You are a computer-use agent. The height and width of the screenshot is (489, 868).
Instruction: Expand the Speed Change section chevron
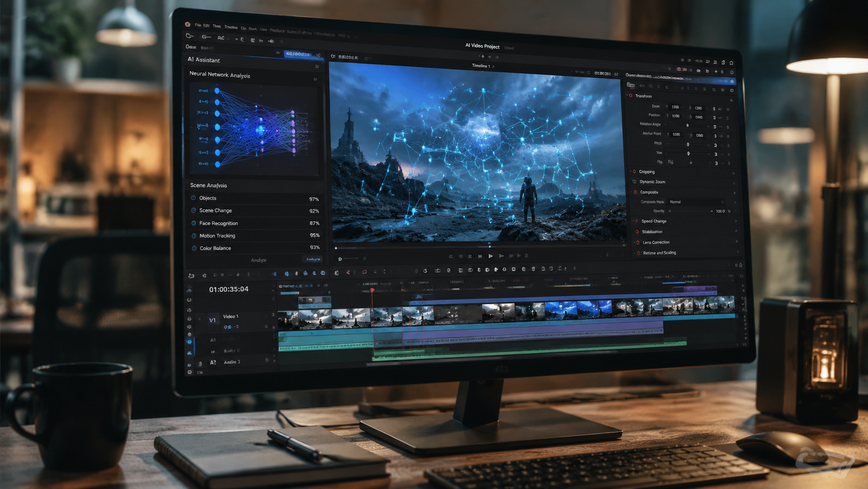tap(736, 222)
